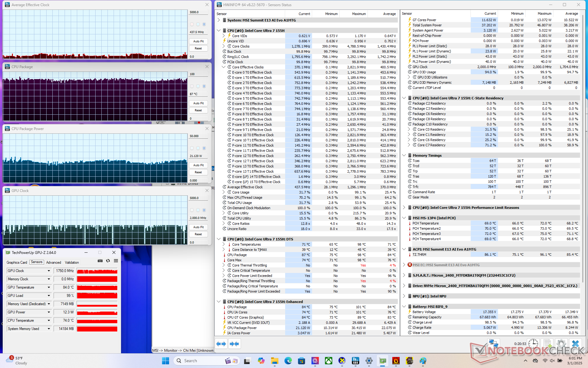Collapse the Core Effective Clocks tree
Image resolution: width=588 pixels, height=368 pixels.
pyautogui.click(x=224, y=67)
